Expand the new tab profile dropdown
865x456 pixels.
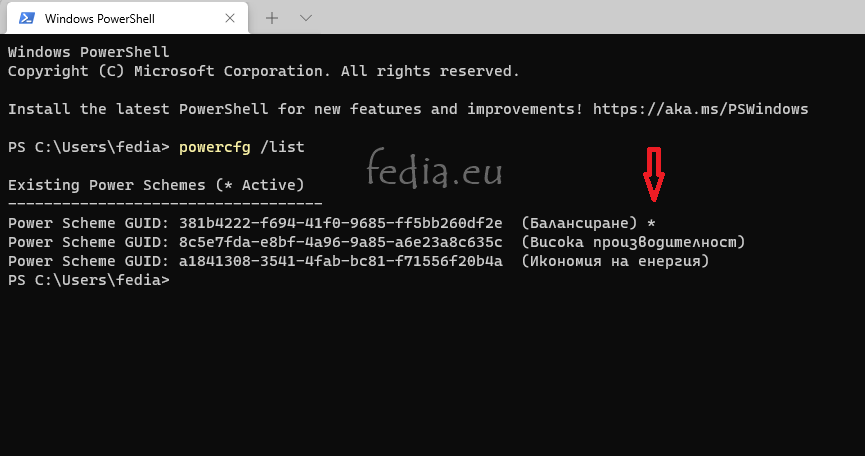(306, 18)
